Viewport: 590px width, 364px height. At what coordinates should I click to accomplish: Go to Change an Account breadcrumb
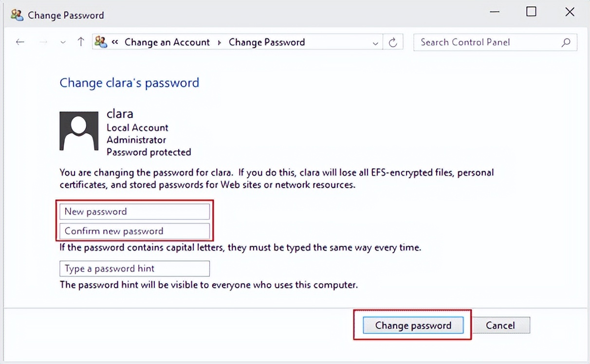click(167, 42)
